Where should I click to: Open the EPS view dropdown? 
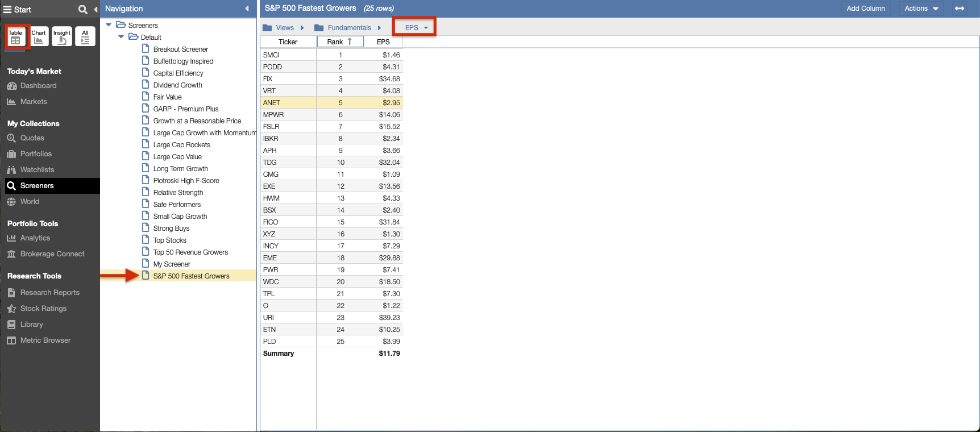tap(416, 28)
